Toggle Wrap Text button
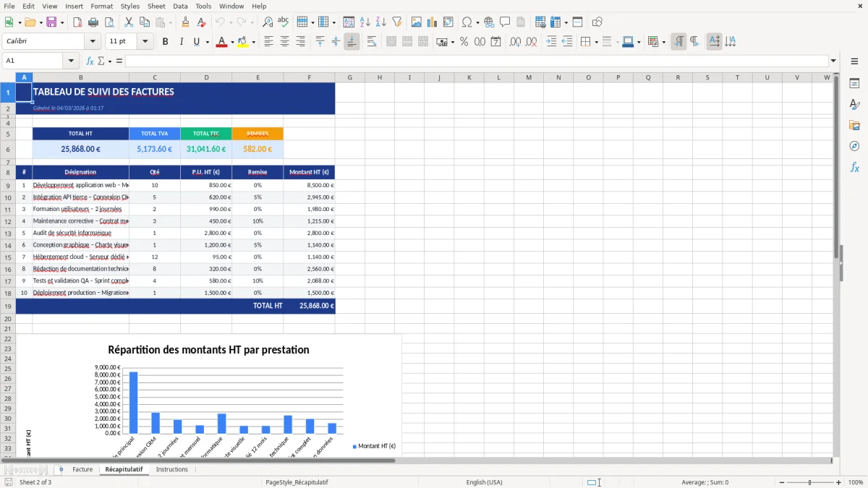Viewport: 868px width, 488px height. click(x=372, y=42)
